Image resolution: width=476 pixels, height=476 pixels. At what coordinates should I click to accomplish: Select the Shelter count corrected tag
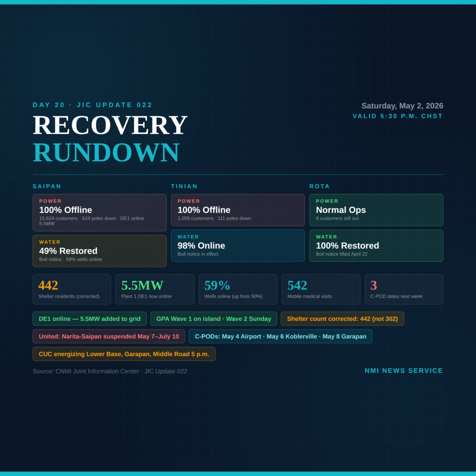tap(343, 319)
